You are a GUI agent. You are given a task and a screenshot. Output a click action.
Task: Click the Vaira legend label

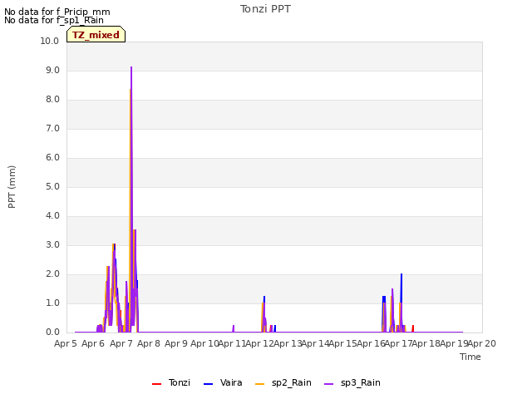(231, 382)
